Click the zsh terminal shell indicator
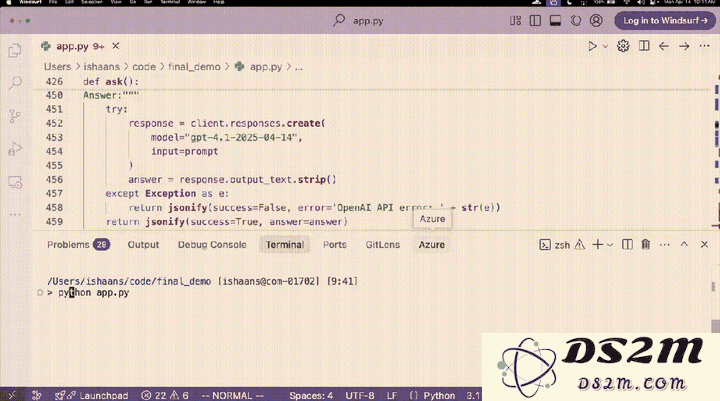This screenshot has height=401, width=720. coord(555,245)
